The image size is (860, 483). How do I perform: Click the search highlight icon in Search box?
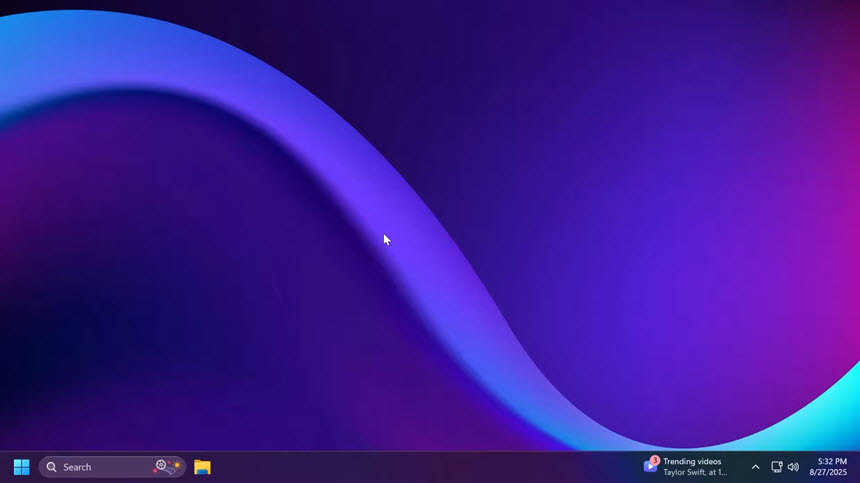pyautogui.click(x=168, y=467)
